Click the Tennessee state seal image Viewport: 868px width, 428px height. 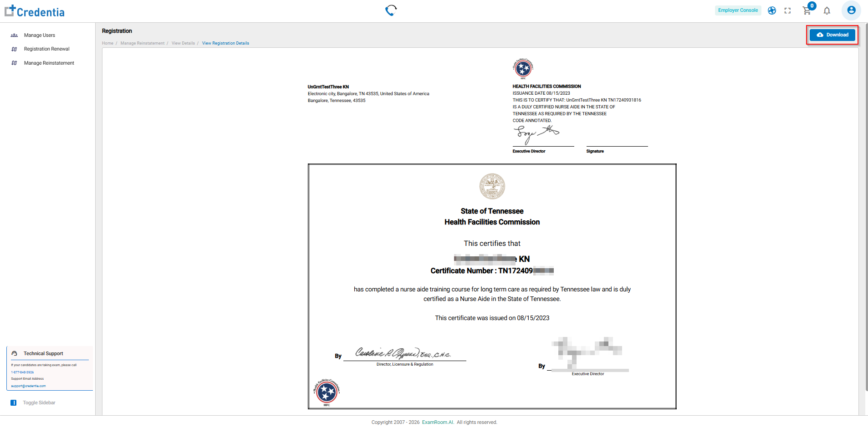click(492, 186)
